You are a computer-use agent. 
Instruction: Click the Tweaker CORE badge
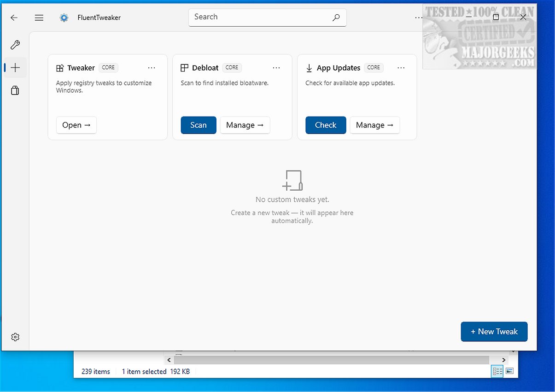click(x=108, y=67)
